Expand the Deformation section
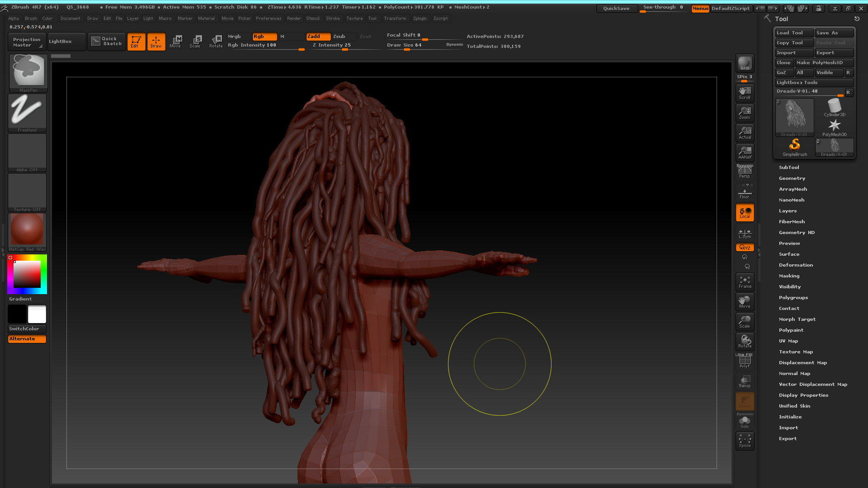This screenshot has height=488, width=868. pyautogui.click(x=796, y=265)
